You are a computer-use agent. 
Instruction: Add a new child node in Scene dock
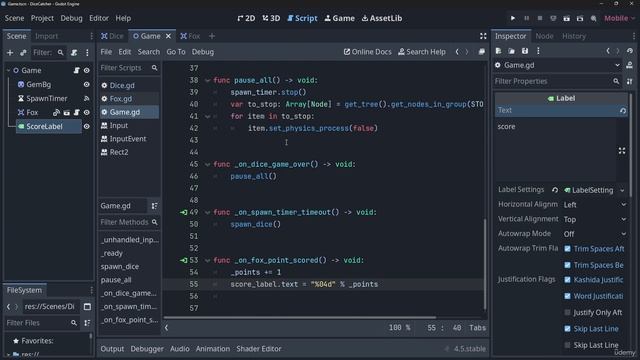tap(10, 53)
